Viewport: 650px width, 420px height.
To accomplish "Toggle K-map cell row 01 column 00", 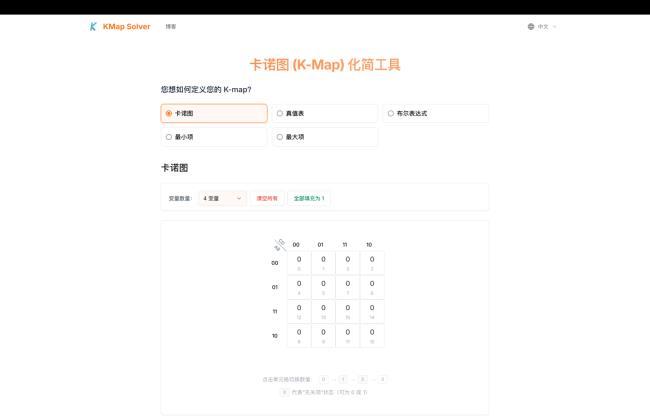I will click(299, 287).
